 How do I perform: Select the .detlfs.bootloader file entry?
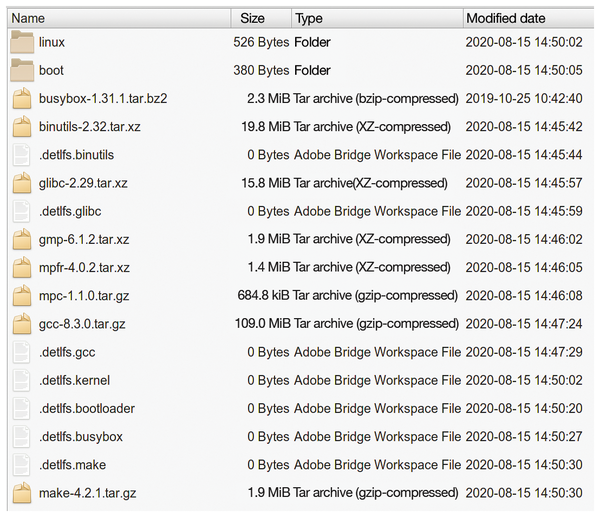[x=300, y=408]
